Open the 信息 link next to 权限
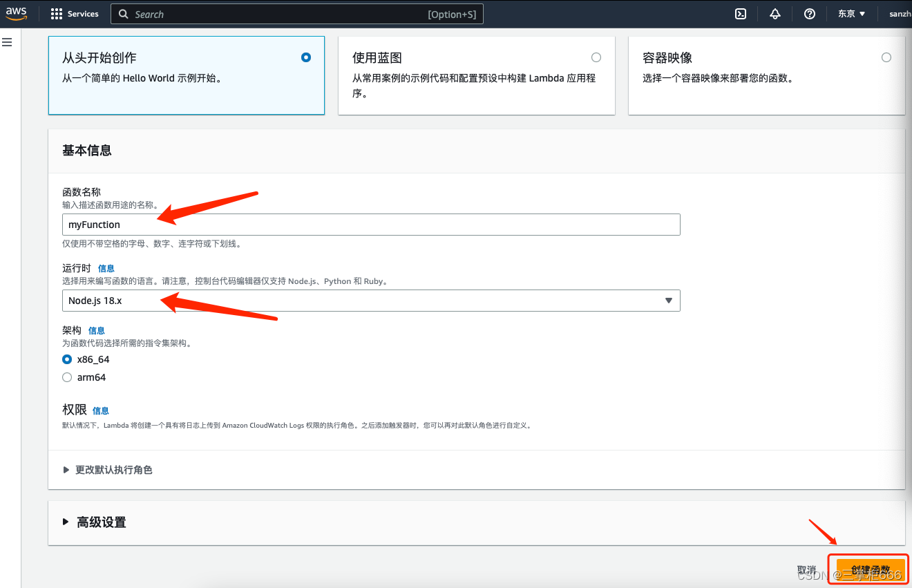The width and height of the screenshot is (912, 588). pyautogui.click(x=101, y=410)
